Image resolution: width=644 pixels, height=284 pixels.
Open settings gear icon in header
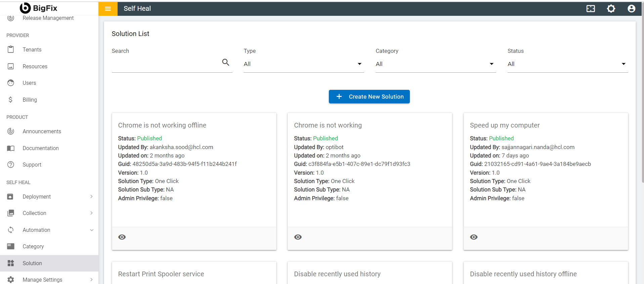pos(611,9)
